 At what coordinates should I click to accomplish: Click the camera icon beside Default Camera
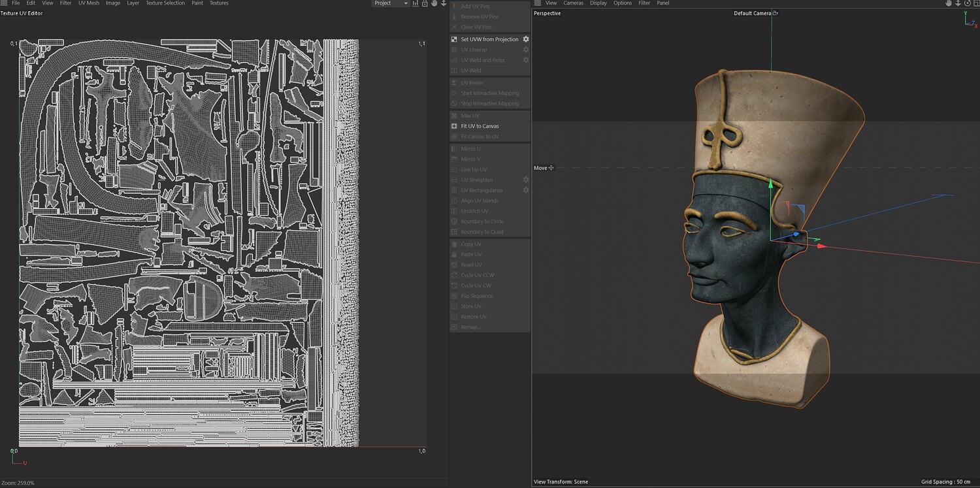[776, 13]
